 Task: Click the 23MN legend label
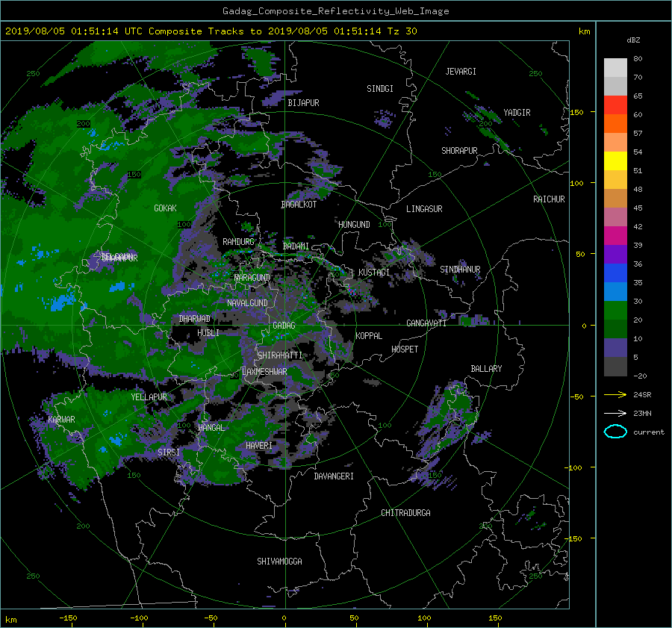[x=642, y=414]
